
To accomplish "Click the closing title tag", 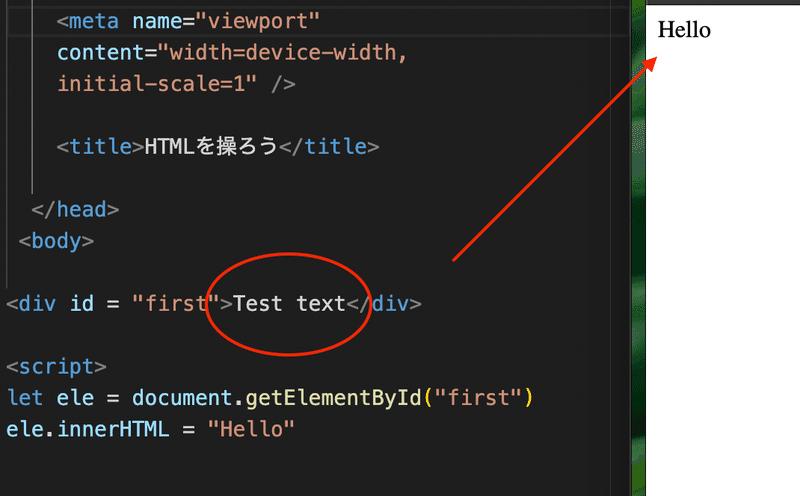I will pyautogui.click(x=329, y=146).
